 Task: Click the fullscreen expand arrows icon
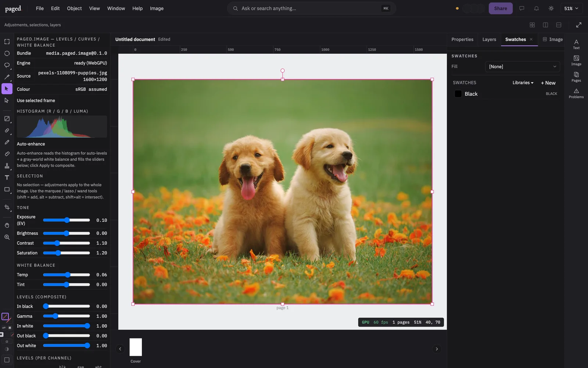click(x=579, y=25)
